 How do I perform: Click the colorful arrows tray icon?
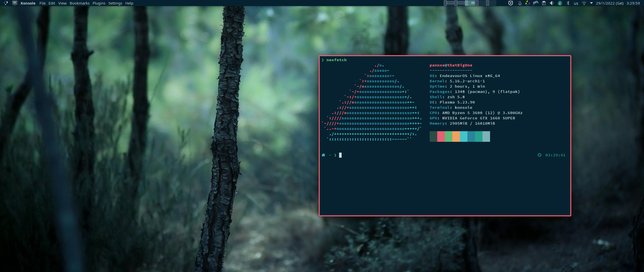(528, 3)
